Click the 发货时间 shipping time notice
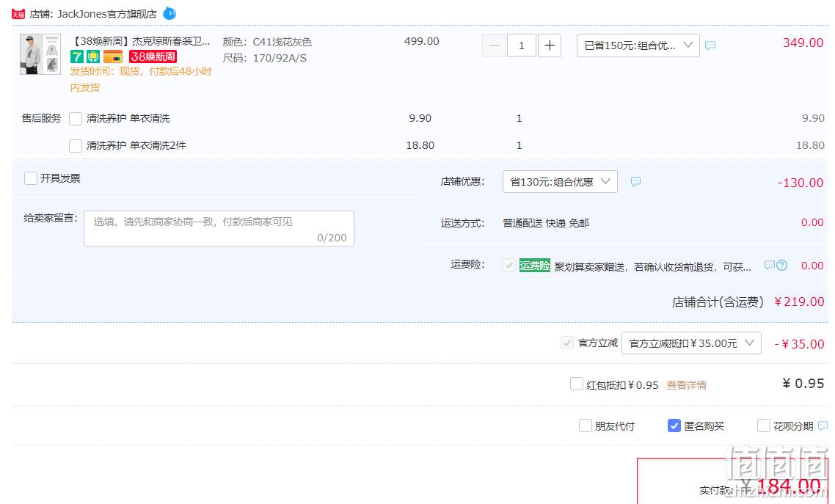 141,79
